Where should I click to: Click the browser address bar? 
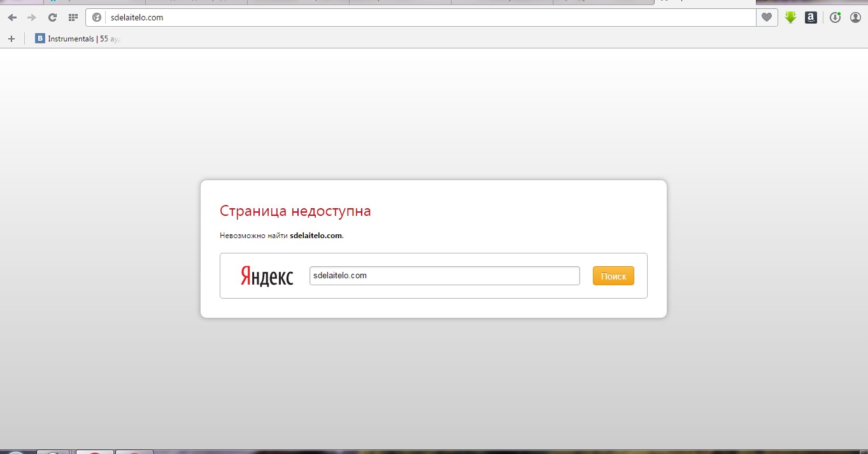click(427, 18)
